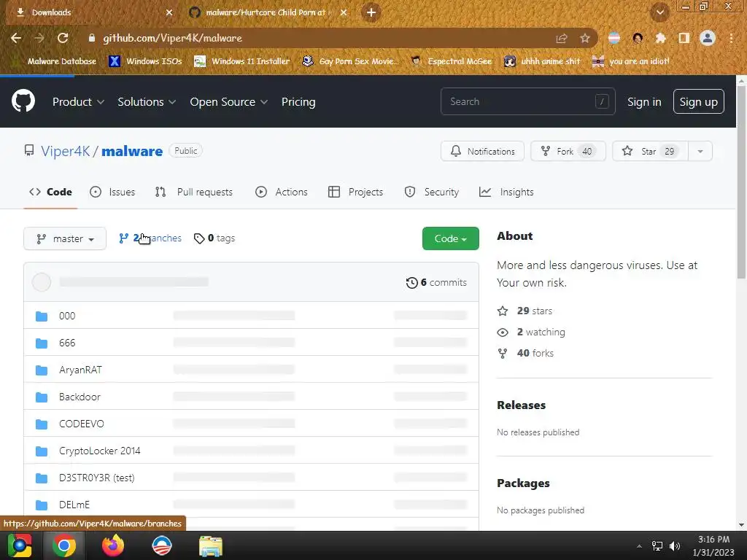
Task: Open the star lists dropdown arrow
Action: [x=700, y=151]
